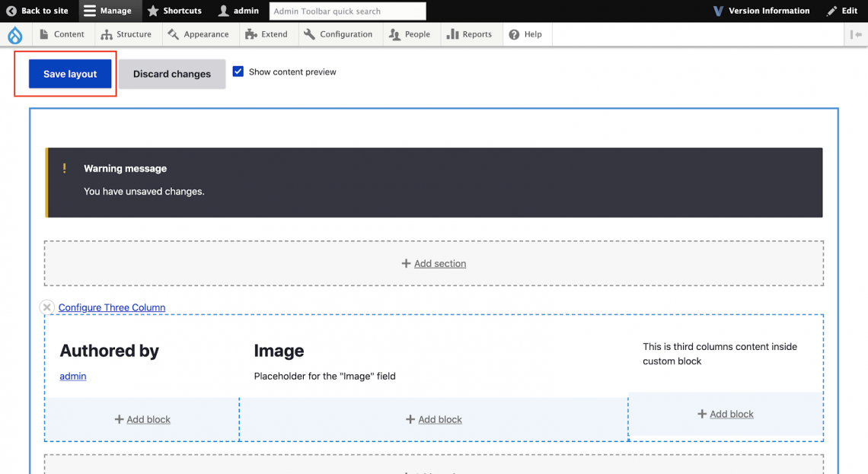Image resolution: width=868 pixels, height=474 pixels.
Task: Focus the Admin Toolbar quick search field
Action: pyautogui.click(x=347, y=11)
